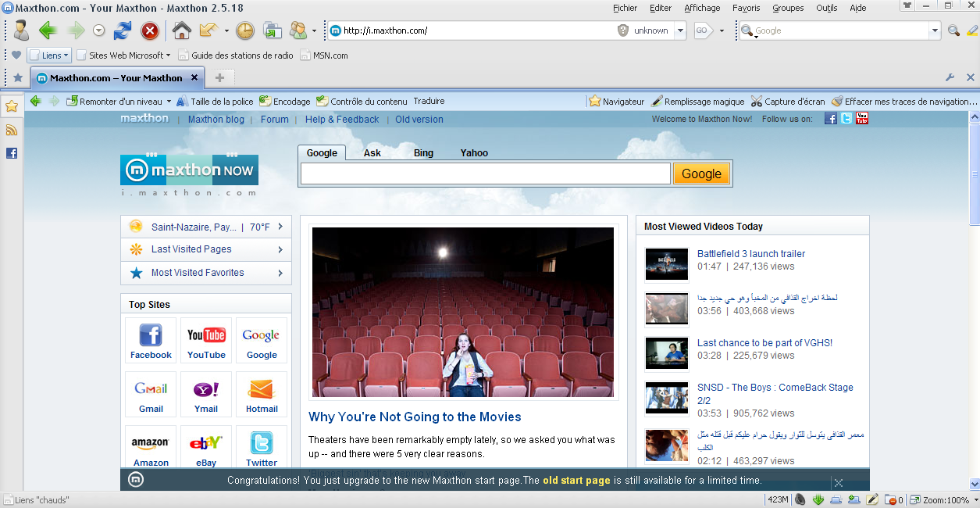Image resolution: width=980 pixels, height=508 pixels.
Task: Click the green Back arrow in the main toolbar
Action: click(x=48, y=30)
